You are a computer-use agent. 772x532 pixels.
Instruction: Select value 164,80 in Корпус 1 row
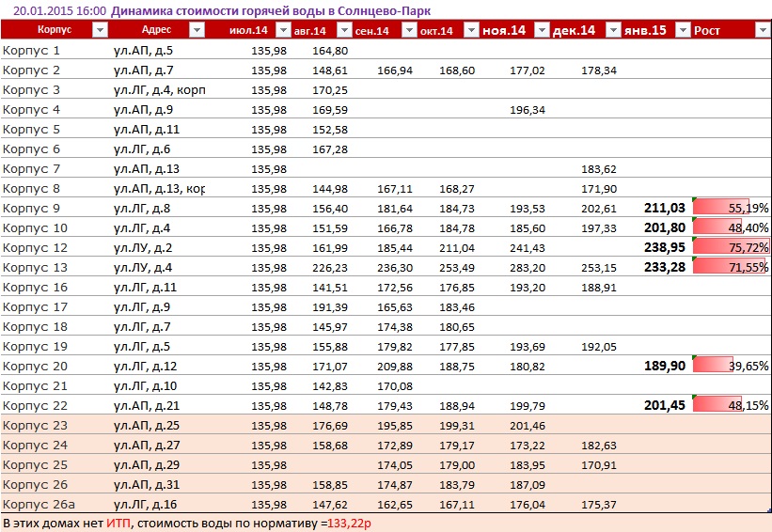point(330,51)
